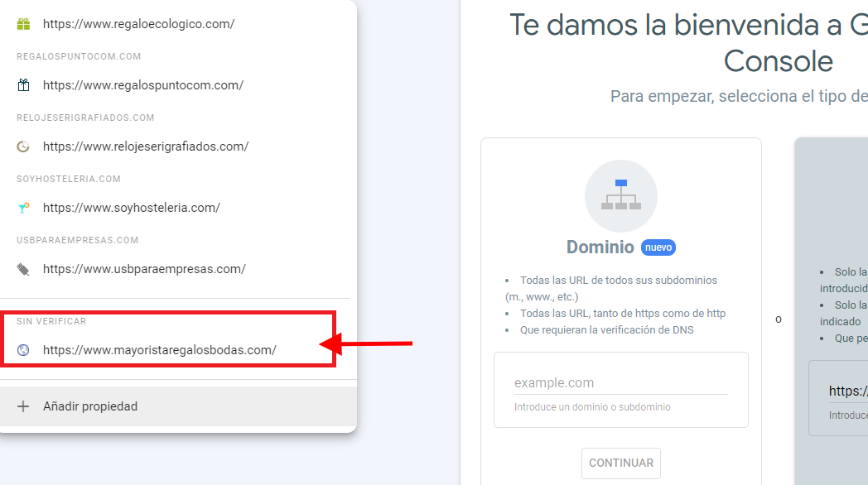868x485 pixels.
Task: Click the REGALOSPUNTOCOM.COM group heading
Action: pyautogui.click(x=79, y=56)
